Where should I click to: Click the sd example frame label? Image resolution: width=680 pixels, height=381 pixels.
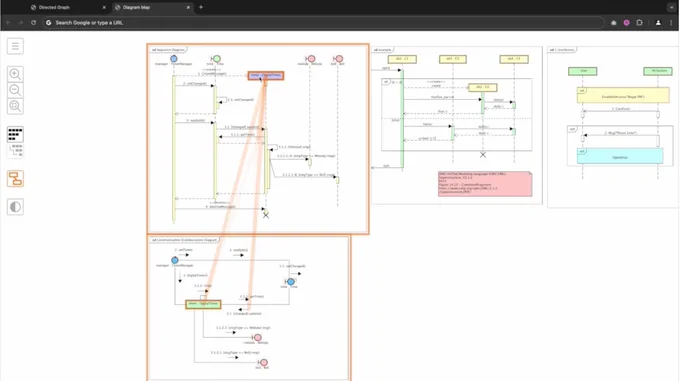(x=382, y=50)
